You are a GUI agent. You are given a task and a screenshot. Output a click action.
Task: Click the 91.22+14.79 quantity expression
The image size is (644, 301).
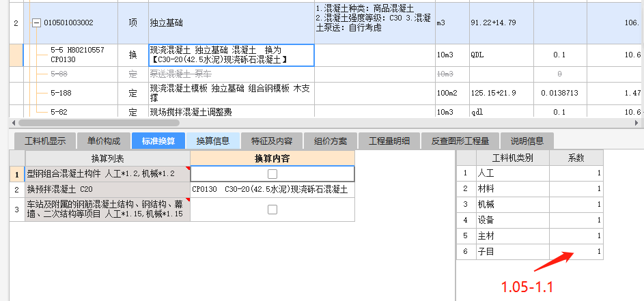coord(493,23)
